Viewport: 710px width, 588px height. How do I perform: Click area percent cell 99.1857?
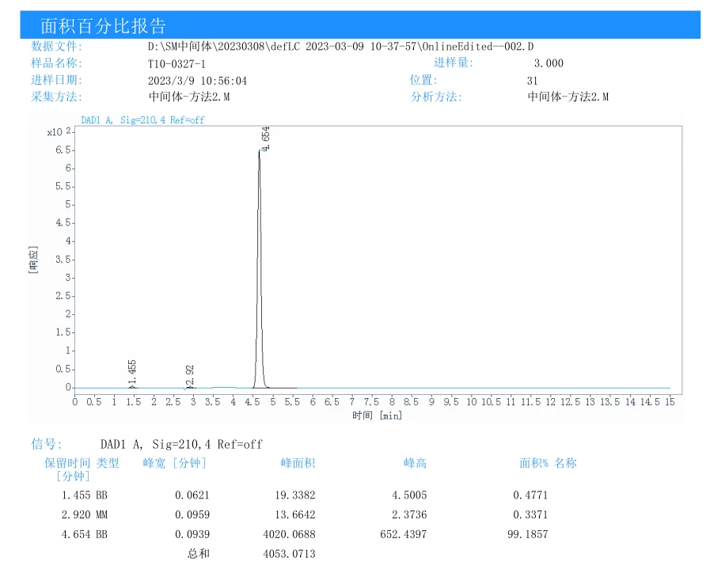pyautogui.click(x=527, y=535)
